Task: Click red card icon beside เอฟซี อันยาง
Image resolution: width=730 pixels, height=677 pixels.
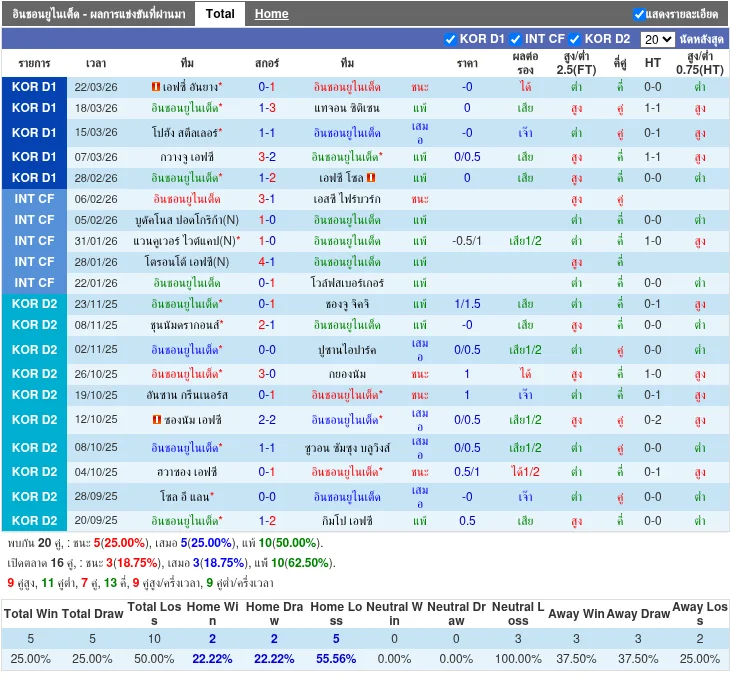Action: click(x=156, y=87)
